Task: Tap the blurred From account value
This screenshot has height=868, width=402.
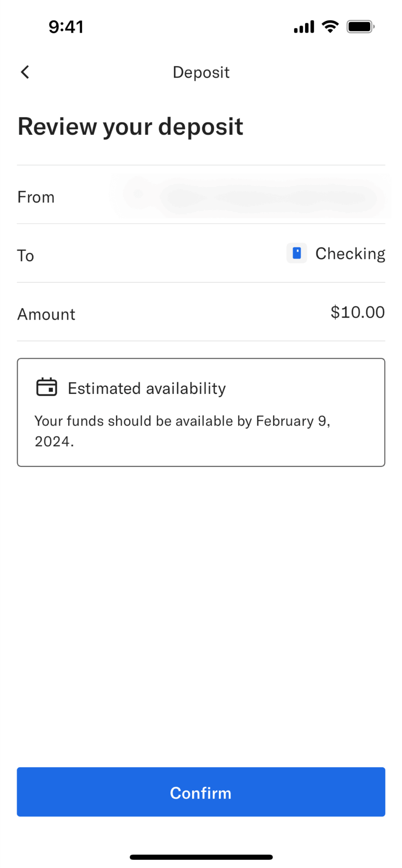Action: (251, 197)
